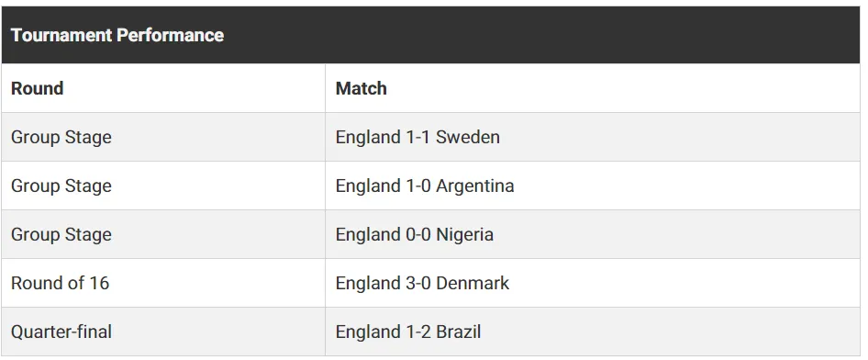The width and height of the screenshot is (868, 360).
Task: Click the word Brazil in the table
Action: tap(459, 332)
